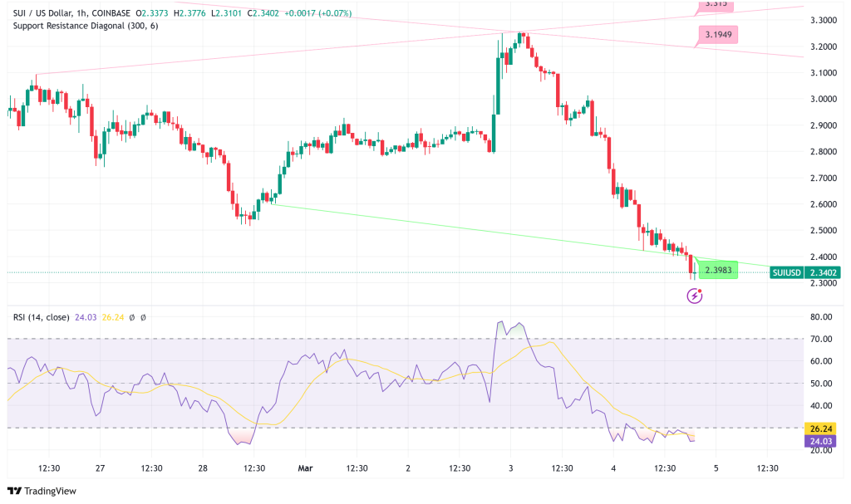Click the '28' date label on time axis
Viewport: 851px width, 504px height.
[x=203, y=468]
